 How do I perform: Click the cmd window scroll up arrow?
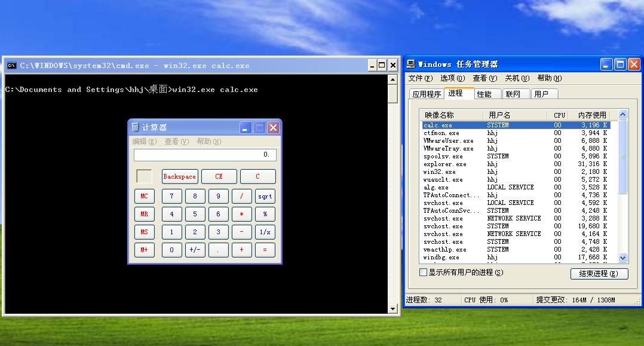point(392,79)
